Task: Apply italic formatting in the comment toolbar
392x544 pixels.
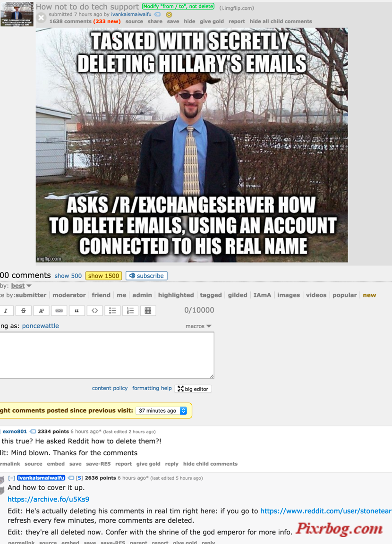Action: [x=6, y=311]
